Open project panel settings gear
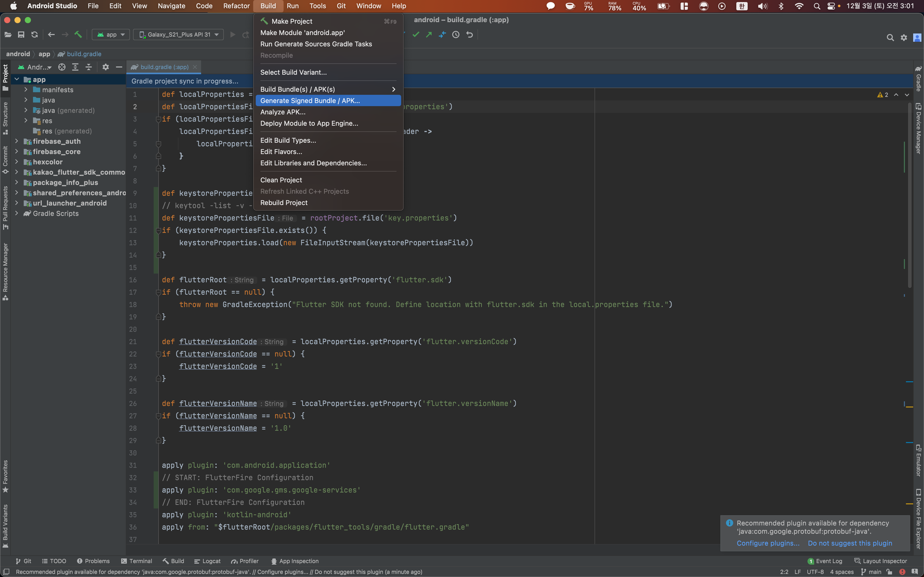The image size is (924, 577). (x=106, y=67)
